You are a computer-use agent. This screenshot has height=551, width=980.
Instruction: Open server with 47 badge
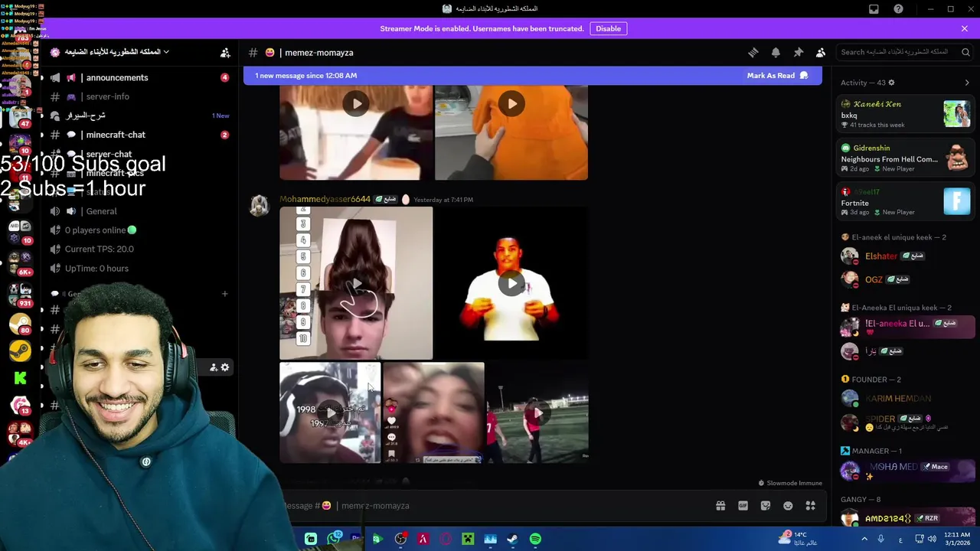point(21,116)
